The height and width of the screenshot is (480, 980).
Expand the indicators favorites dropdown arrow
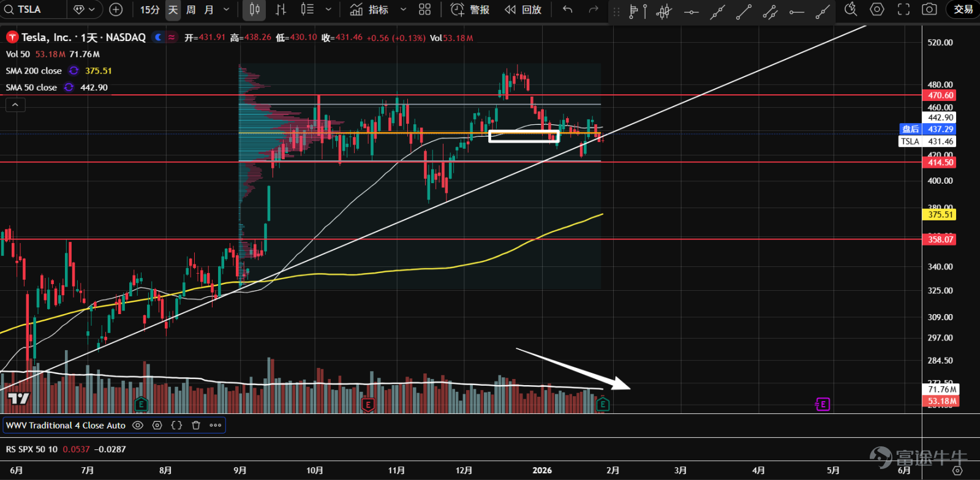click(x=403, y=9)
